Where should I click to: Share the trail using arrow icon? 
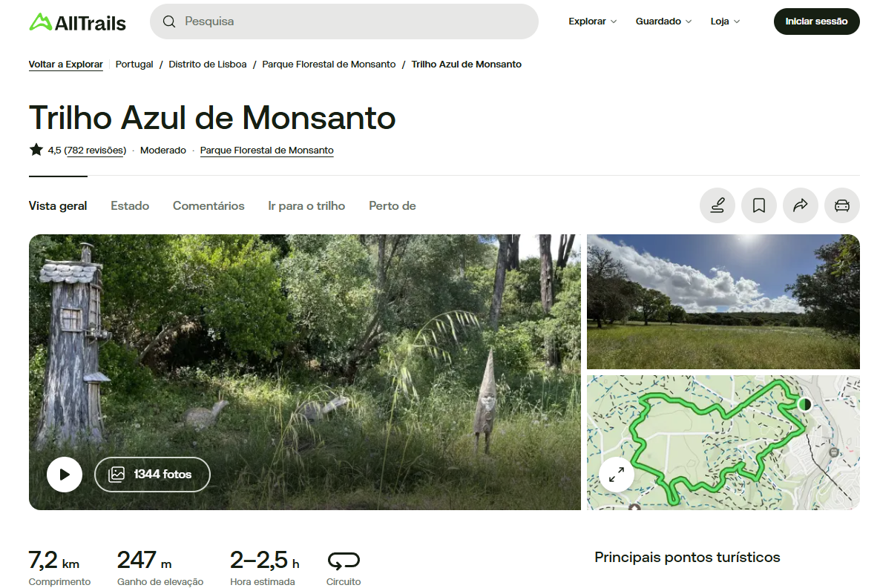[801, 205]
